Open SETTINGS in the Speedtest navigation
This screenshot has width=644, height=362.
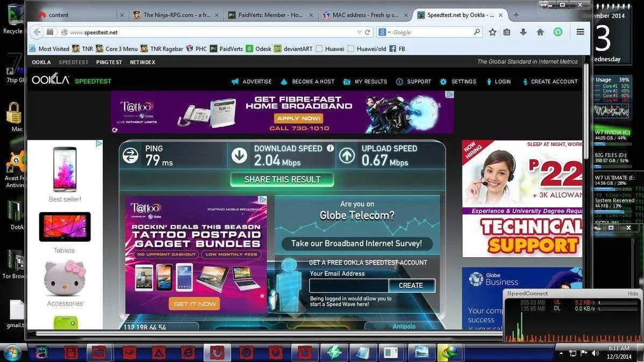tap(458, 82)
